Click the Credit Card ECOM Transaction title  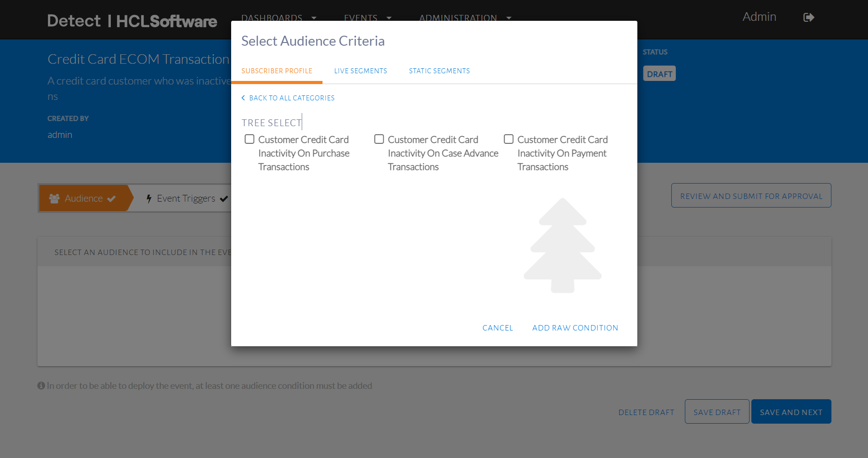(x=138, y=59)
